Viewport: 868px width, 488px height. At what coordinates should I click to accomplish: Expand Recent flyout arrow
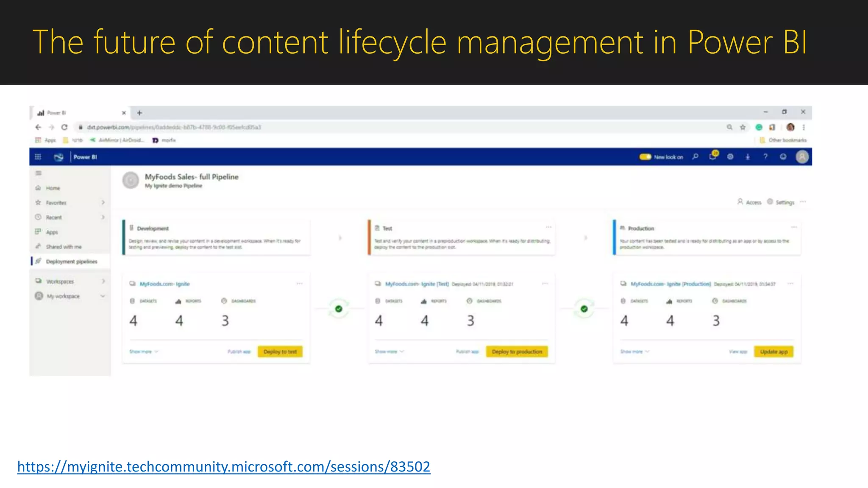(x=103, y=217)
